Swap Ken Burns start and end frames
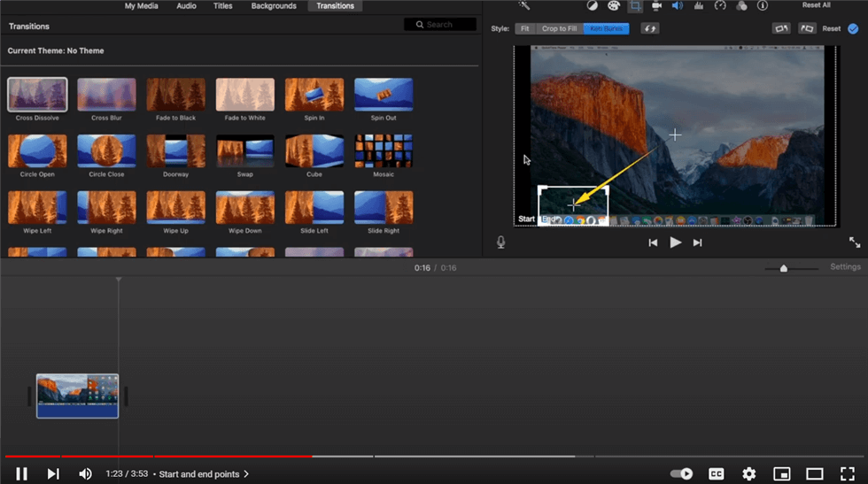 (650, 29)
